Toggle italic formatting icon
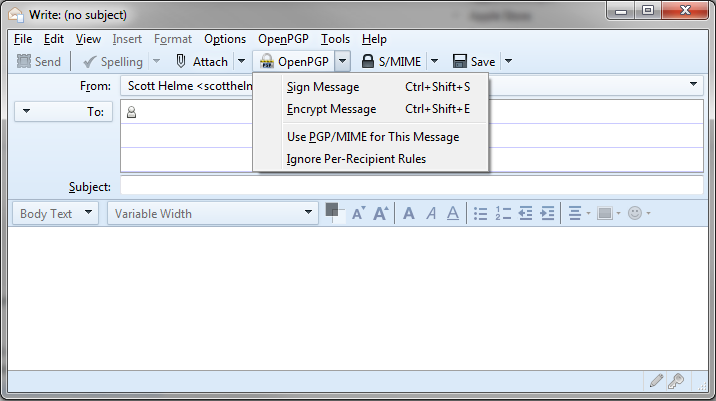Image resolution: width=716 pixels, height=401 pixels. [431, 213]
